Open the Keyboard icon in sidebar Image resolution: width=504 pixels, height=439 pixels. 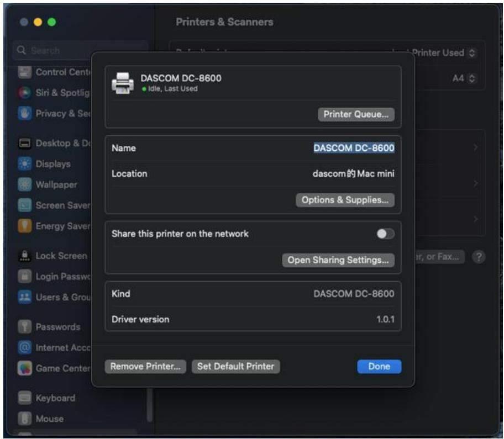click(x=25, y=398)
